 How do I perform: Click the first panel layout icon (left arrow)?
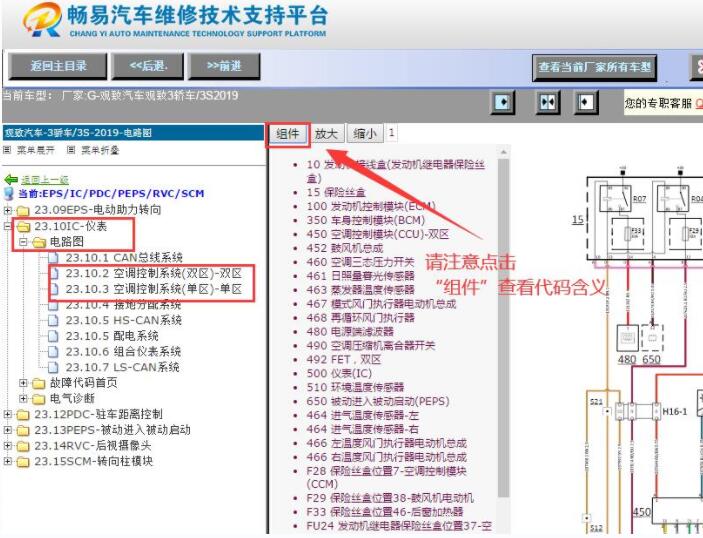503,102
